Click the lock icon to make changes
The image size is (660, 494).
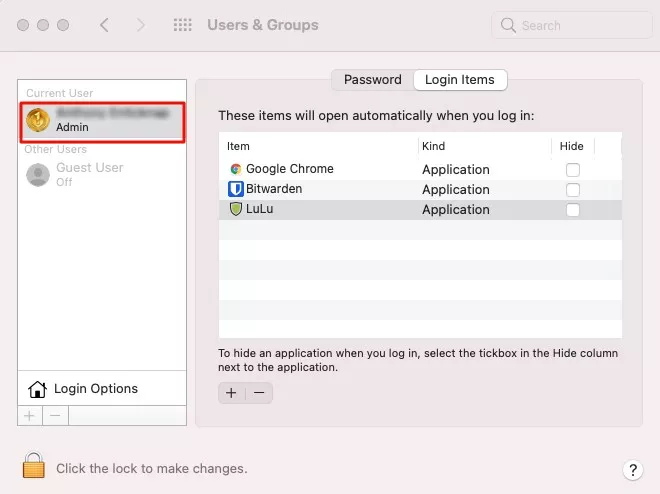(35, 466)
